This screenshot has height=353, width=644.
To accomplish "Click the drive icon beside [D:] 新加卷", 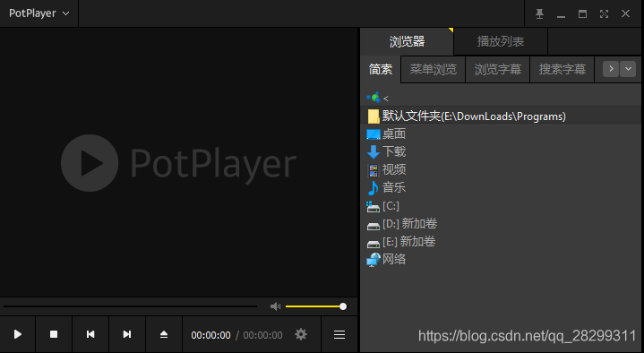I will pyautogui.click(x=373, y=226).
